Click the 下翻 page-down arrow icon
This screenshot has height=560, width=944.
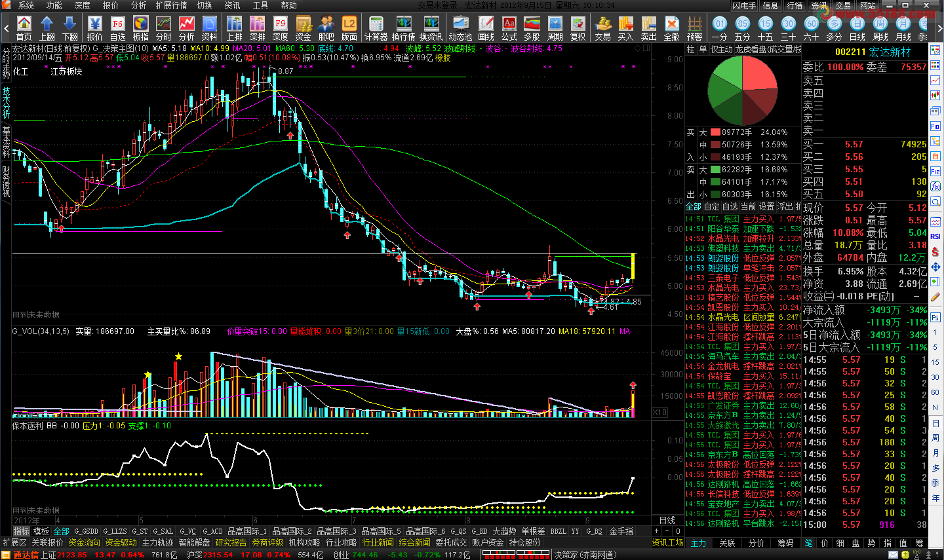click(70, 29)
